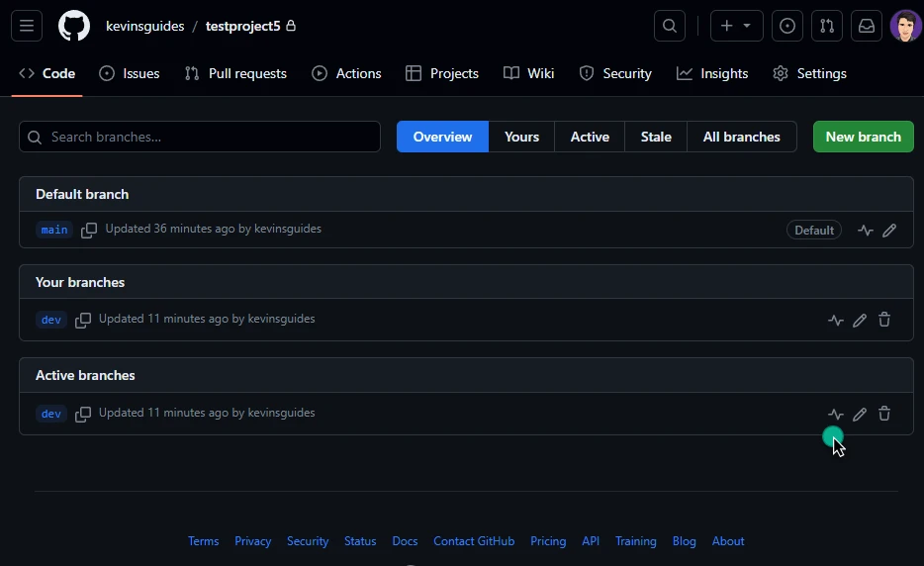View activity for main branch
The height and width of the screenshot is (566, 924).
pyautogui.click(x=865, y=230)
